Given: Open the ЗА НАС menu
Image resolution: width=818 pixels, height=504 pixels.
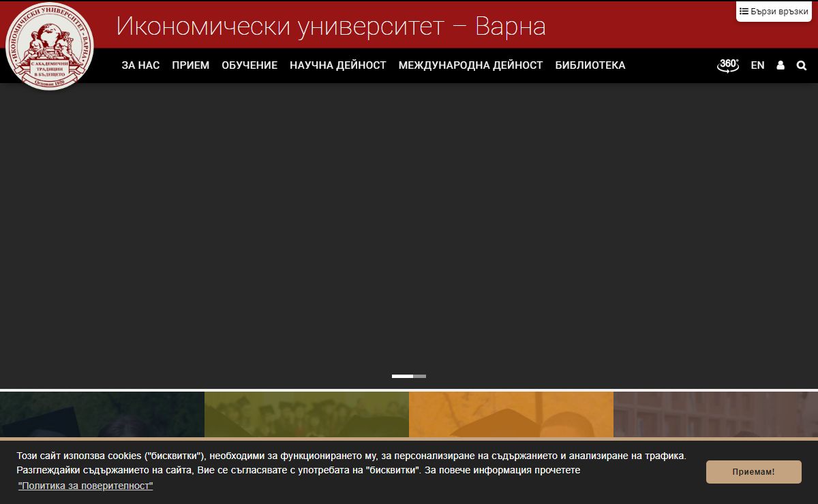Looking at the screenshot, I should point(140,65).
